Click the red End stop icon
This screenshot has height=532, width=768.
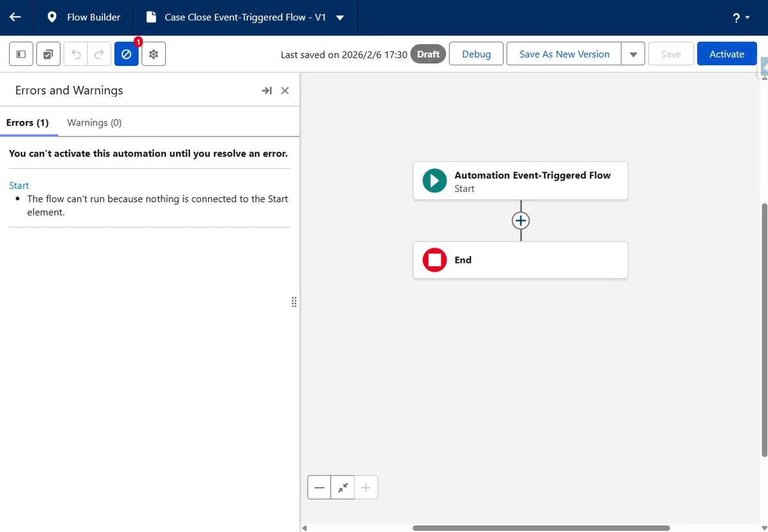[435, 260]
